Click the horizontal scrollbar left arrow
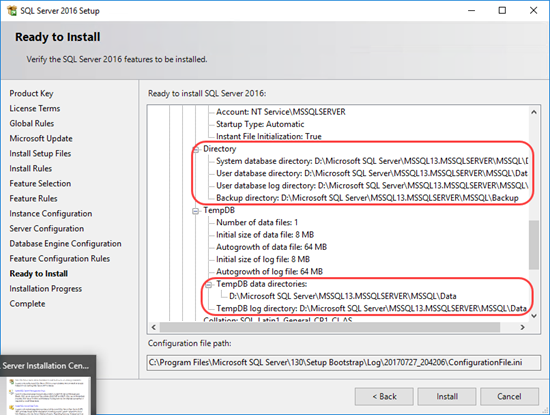Viewport: 550px width, 415px height. click(154, 327)
